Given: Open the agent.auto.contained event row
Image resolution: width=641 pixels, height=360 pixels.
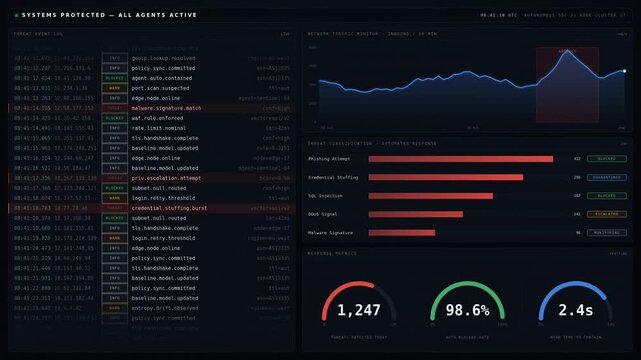Looking at the screenshot, I should (x=151, y=78).
